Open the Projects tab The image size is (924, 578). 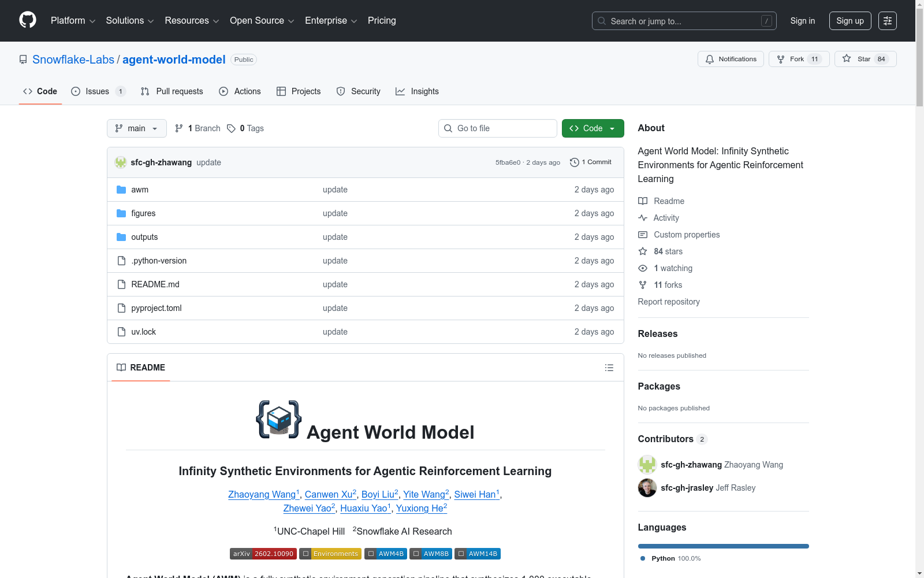(x=299, y=91)
